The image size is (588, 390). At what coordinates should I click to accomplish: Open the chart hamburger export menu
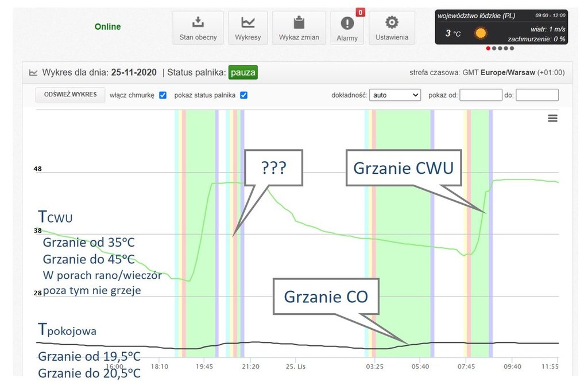coord(552,118)
